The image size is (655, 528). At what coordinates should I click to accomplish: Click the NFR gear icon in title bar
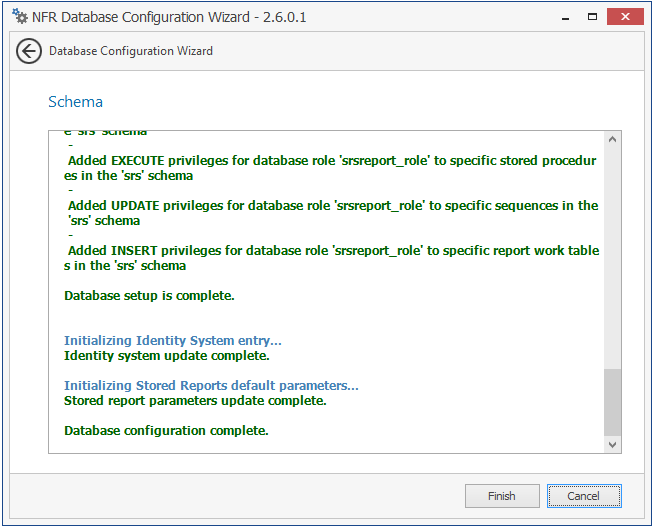click(19, 16)
